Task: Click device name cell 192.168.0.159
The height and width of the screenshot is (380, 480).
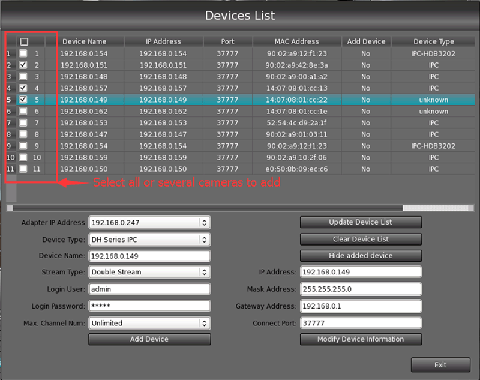Action: 84,157
